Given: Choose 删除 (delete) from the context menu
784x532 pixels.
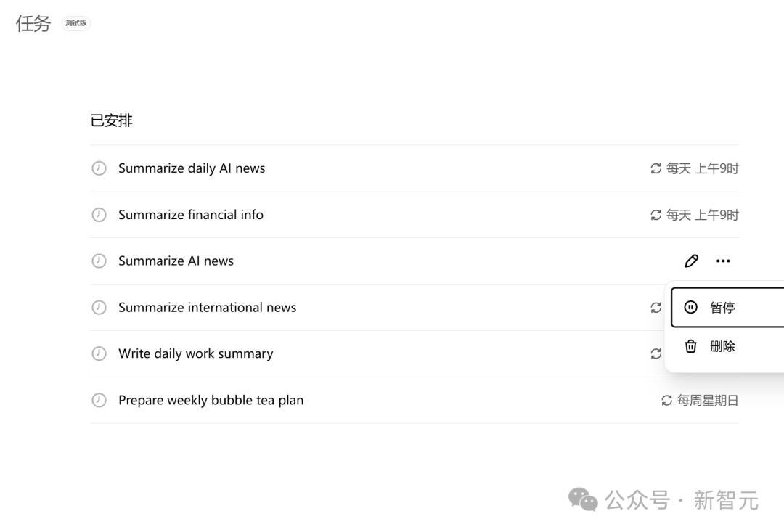Looking at the screenshot, I should (722, 347).
